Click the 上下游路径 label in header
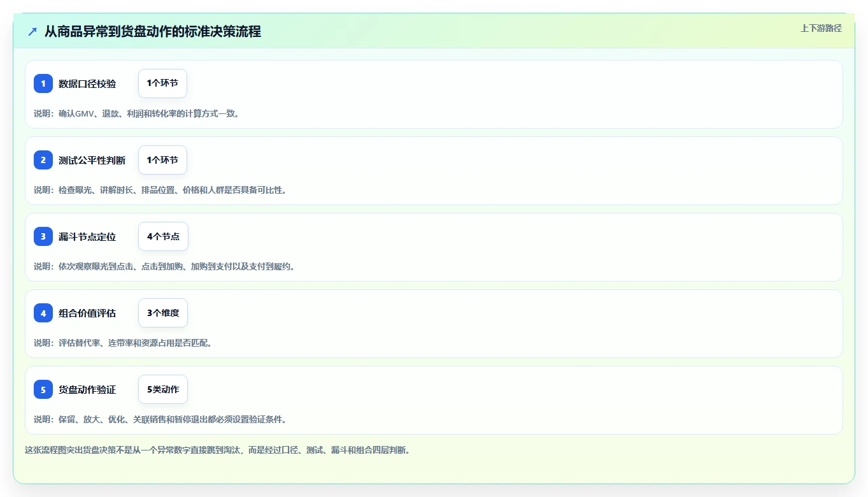 point(821,28)
